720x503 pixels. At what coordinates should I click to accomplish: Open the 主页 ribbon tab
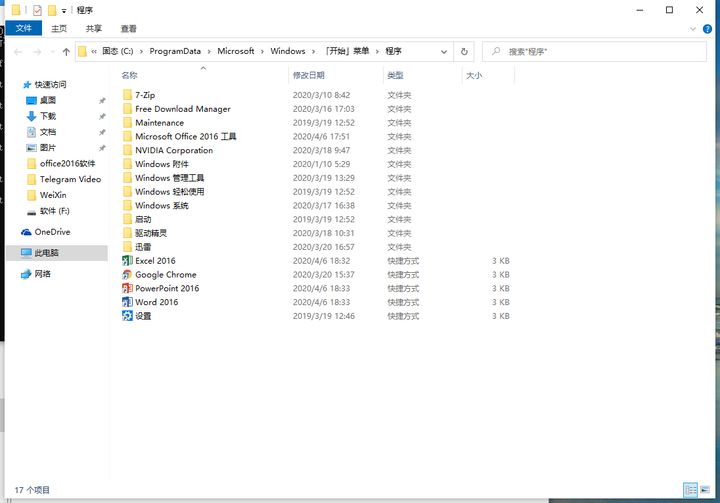[59, 28]
